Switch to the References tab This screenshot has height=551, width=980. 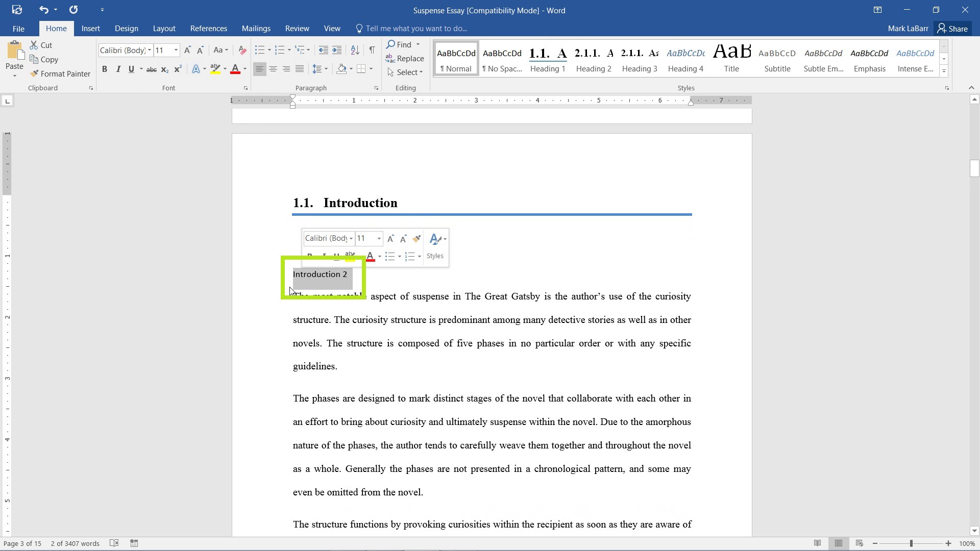coord(208,28)
